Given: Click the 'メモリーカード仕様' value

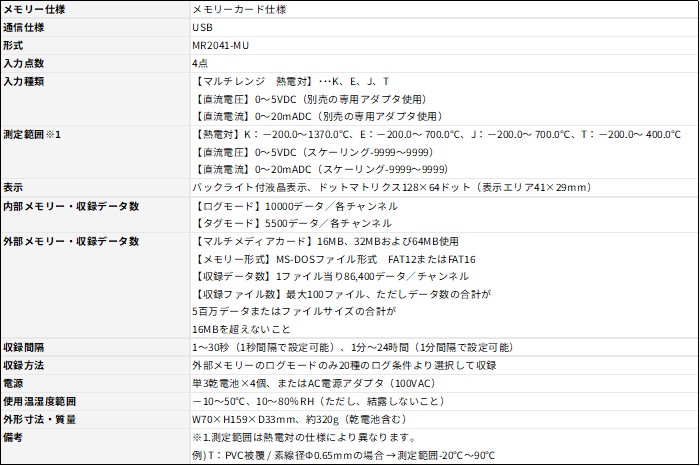Looking at the screenshot, I should (239, 9).
